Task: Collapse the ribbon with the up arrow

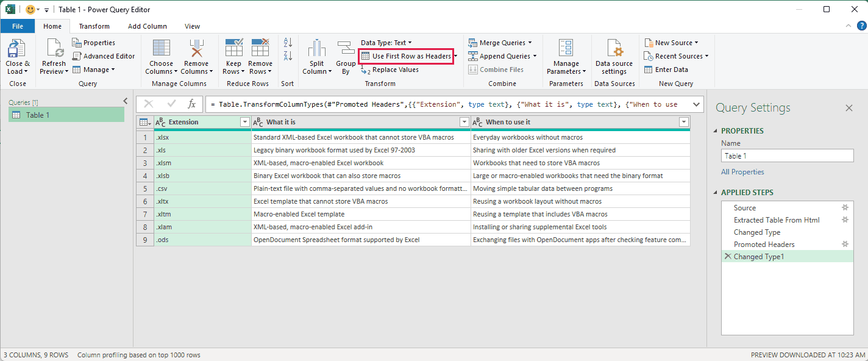Action: (849, 26)
